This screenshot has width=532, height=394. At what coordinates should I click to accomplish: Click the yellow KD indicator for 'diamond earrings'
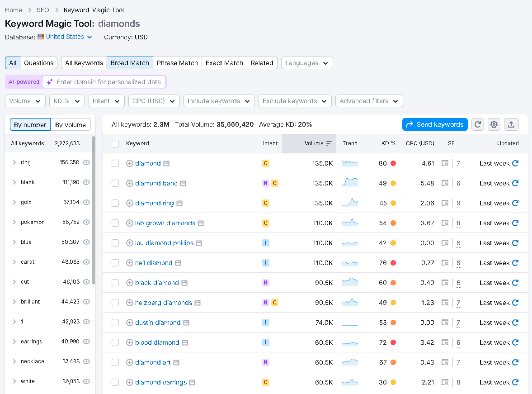click(393, 382)
